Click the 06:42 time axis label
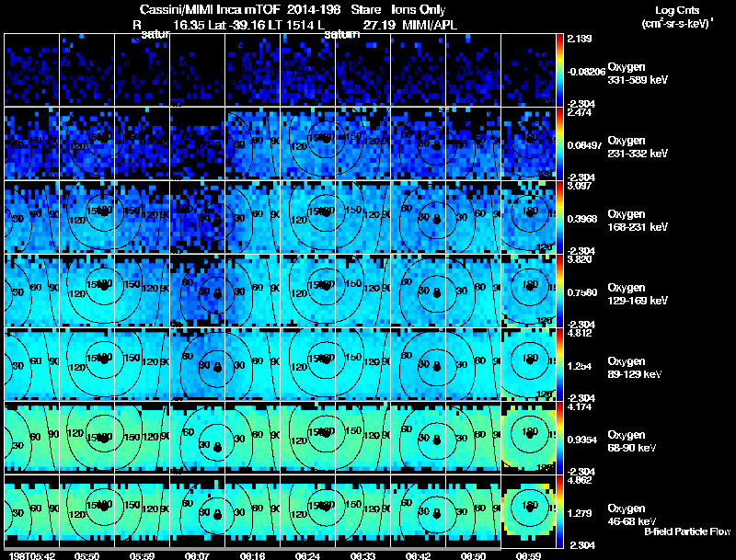Viewport: 736px width, 560px height. click(418, 555)
